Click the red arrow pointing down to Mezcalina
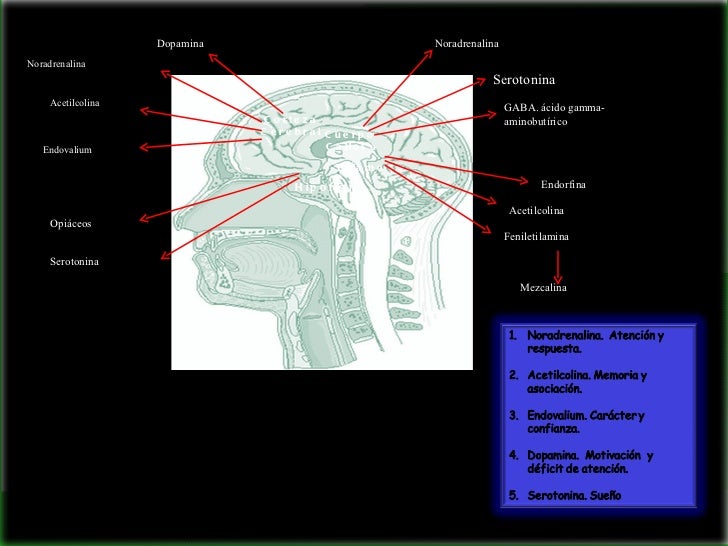Image resolution: width=728 pixels, height=546 pixels. 558,267
